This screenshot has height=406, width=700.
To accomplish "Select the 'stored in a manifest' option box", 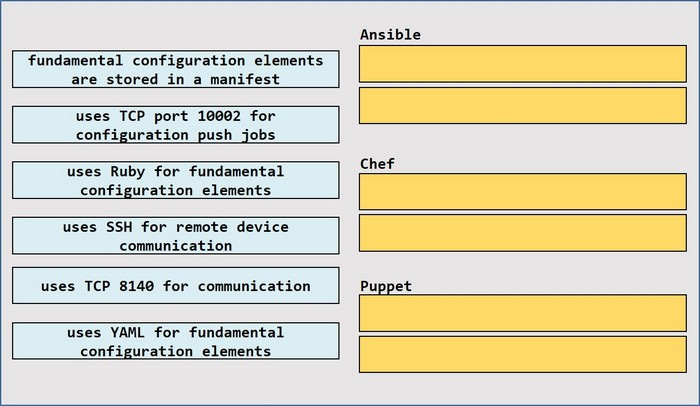I will 175,69.
